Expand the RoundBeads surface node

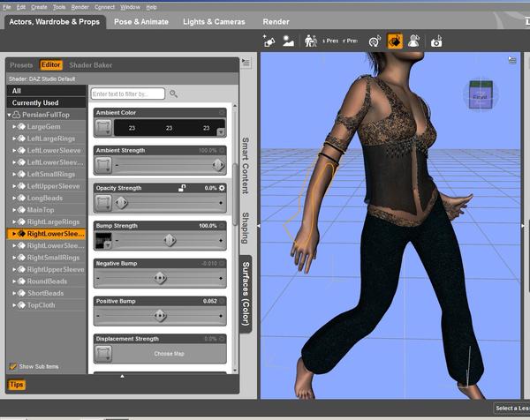[x=14, y=281]
